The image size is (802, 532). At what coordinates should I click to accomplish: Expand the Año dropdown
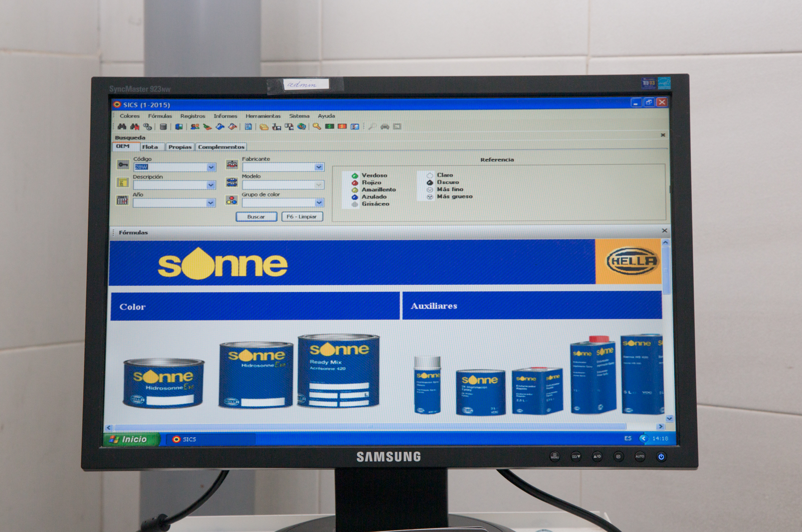click(211, 203)
